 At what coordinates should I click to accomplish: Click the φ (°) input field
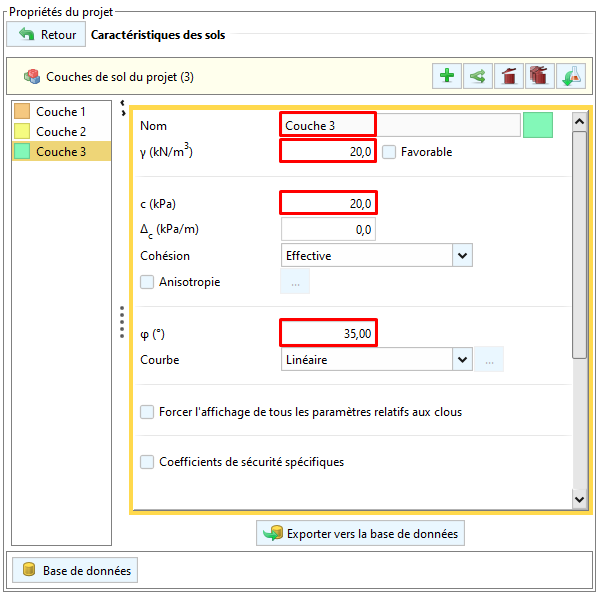coord(328,333)
